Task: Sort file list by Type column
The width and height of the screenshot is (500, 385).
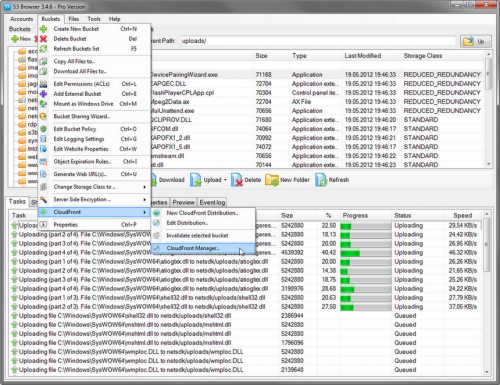Action: point(316,56)
